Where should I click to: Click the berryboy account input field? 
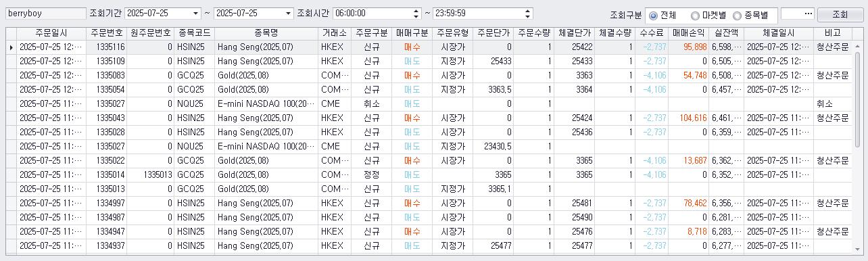pyautogui.click(x=45, y=14)
